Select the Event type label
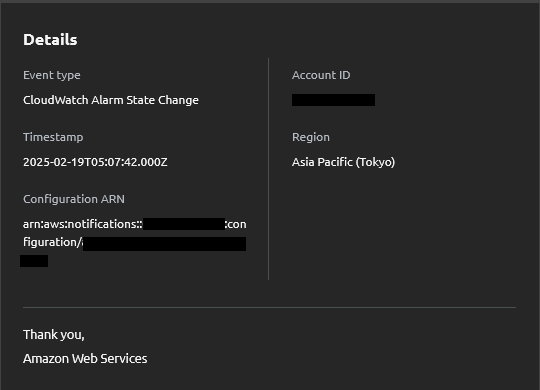The image size is (540, 390). [x=52, y=75]
